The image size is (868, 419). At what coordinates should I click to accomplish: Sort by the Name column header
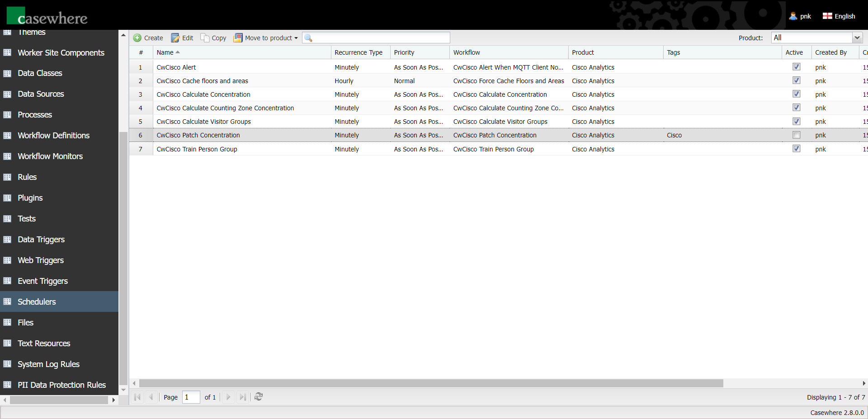pyautogui.click(x=242, y=52)
